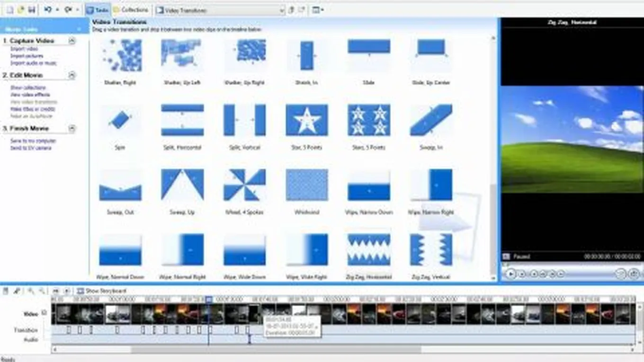Toggle the Tasks pane button
The width and height of the screenshot is (644, 362).
(x=97, y=9)
